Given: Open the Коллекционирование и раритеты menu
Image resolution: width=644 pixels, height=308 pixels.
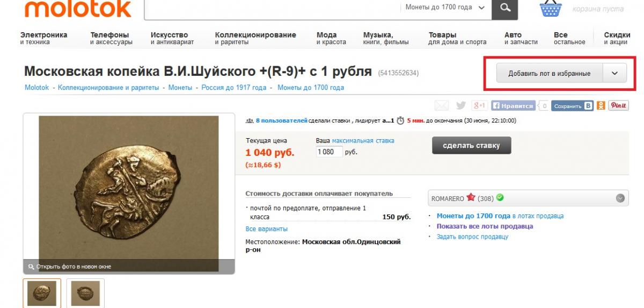Looking at the screenshot, I should 255,38.
